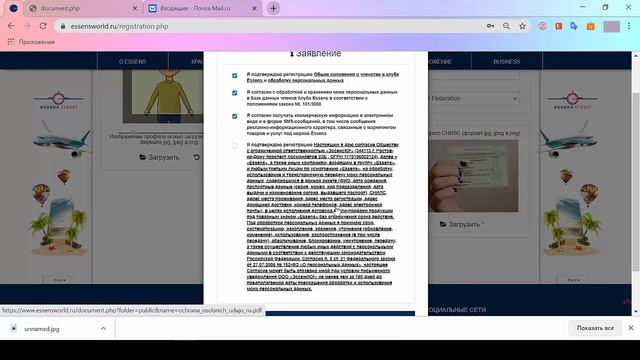Open the O ESSENS menu item

pyautogui.click(x=132, y=62)
